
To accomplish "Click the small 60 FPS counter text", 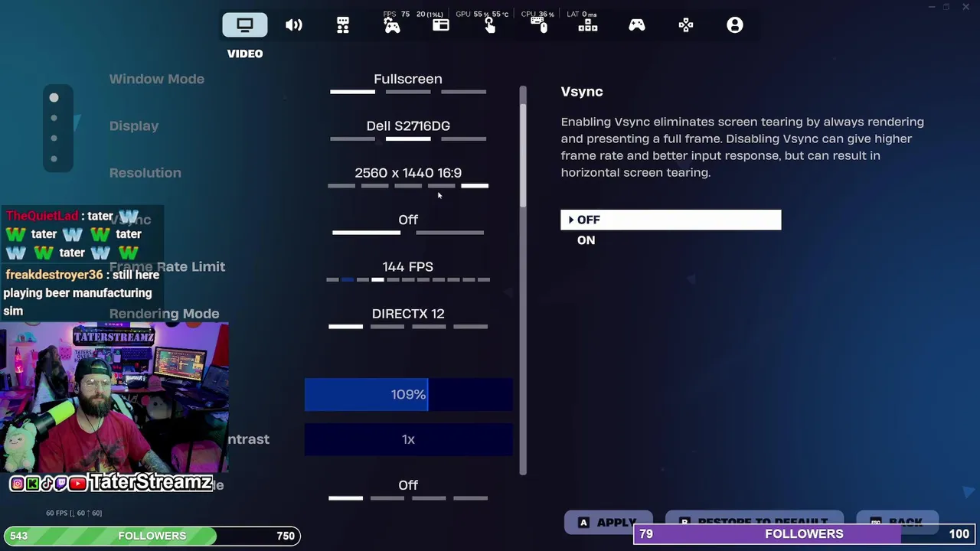I will coord(73,513).
